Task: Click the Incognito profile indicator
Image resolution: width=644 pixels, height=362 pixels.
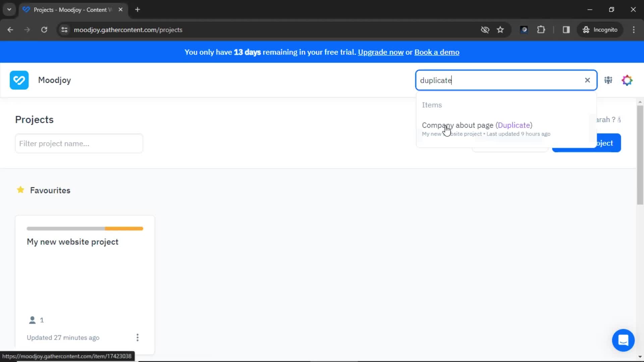Action: (x=600, y=30)
